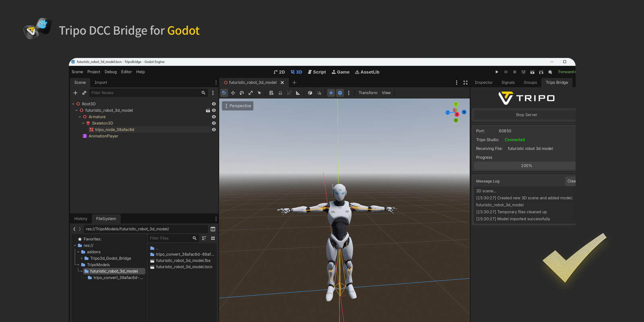Click the Stop Server button
Image resolution: width=644 pixels, height=322 pixels.
coord(526,115)
